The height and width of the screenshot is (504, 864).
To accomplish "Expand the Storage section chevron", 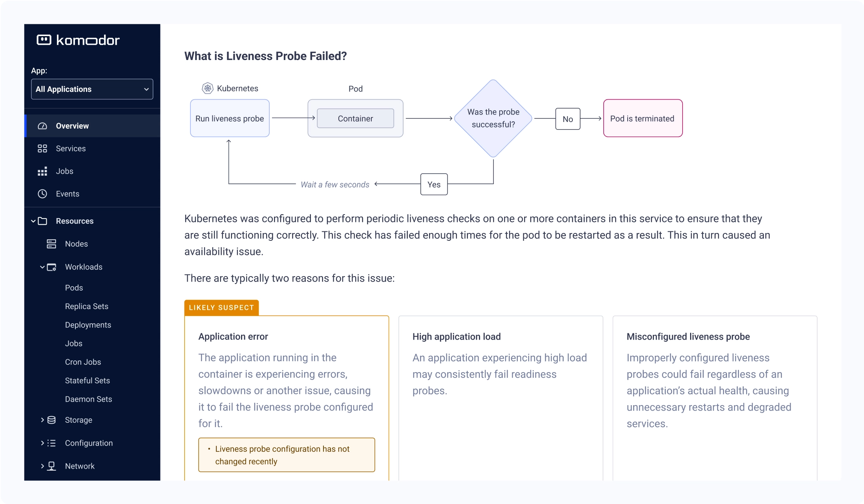I will (42, 420).
